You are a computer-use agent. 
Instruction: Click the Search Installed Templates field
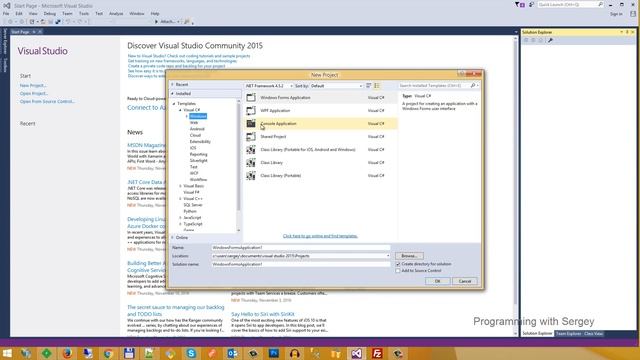(x=433, y=86)
